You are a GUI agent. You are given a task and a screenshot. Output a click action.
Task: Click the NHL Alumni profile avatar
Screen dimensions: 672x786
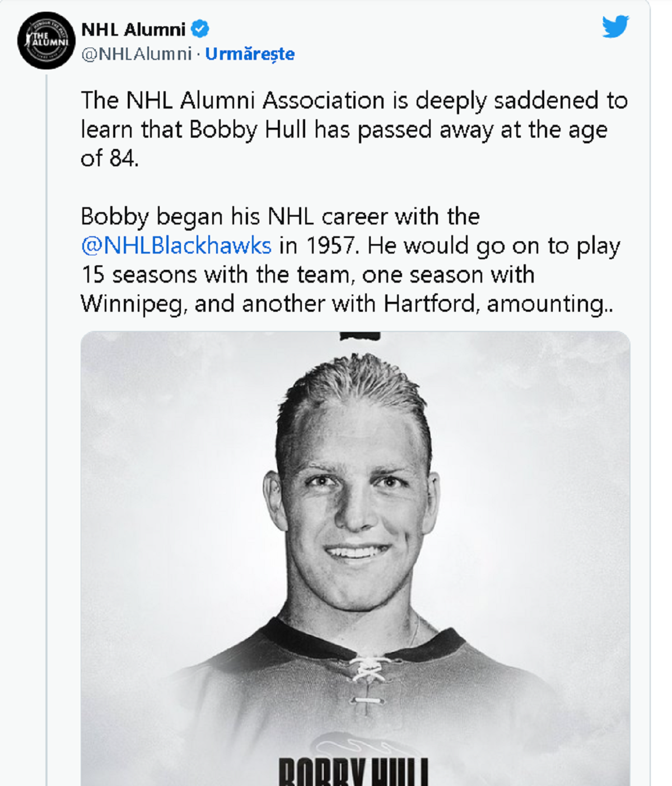pyautogui.click(x=46, y=40)
